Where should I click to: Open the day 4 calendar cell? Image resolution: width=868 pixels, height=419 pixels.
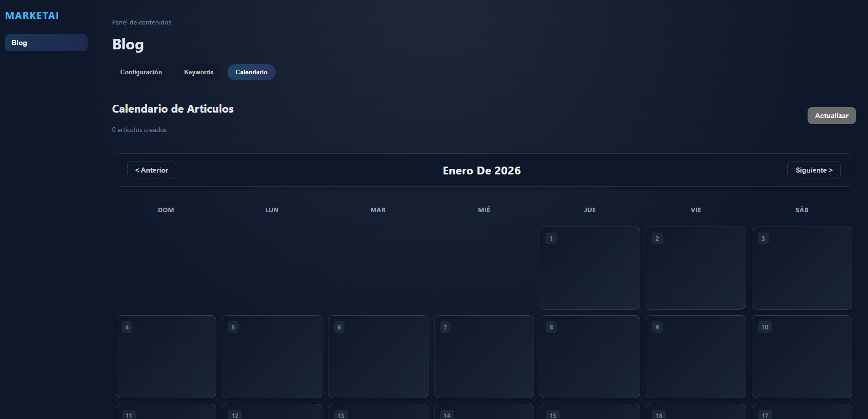point(166,357)
